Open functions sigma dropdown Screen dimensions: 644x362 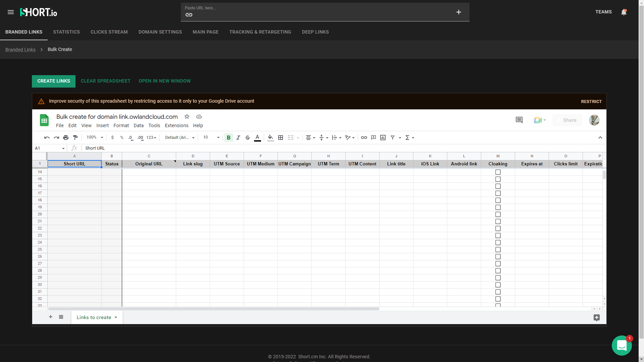(x=409, y=138)
